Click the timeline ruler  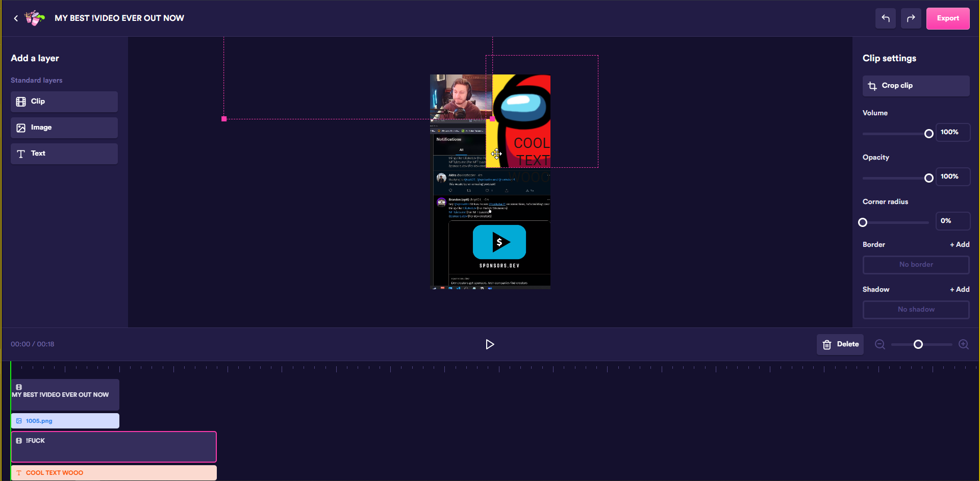pyautogui.click(x=494, y=368)
